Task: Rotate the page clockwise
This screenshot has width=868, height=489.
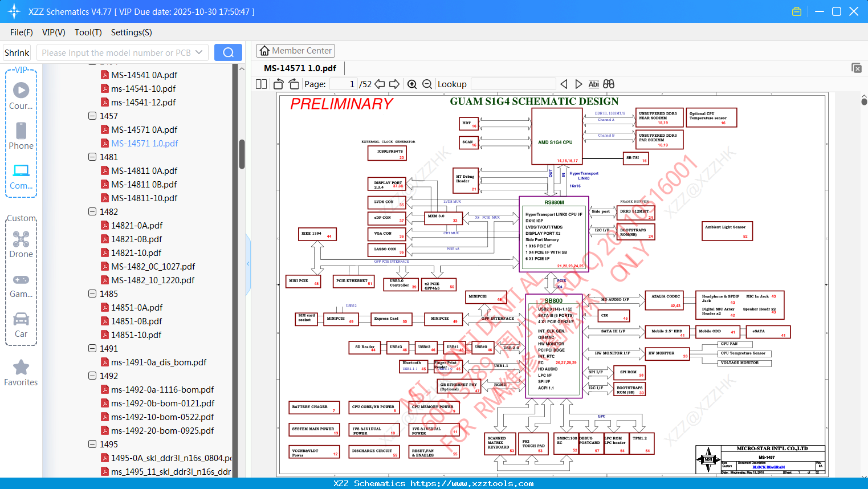Action: point(294,84)
